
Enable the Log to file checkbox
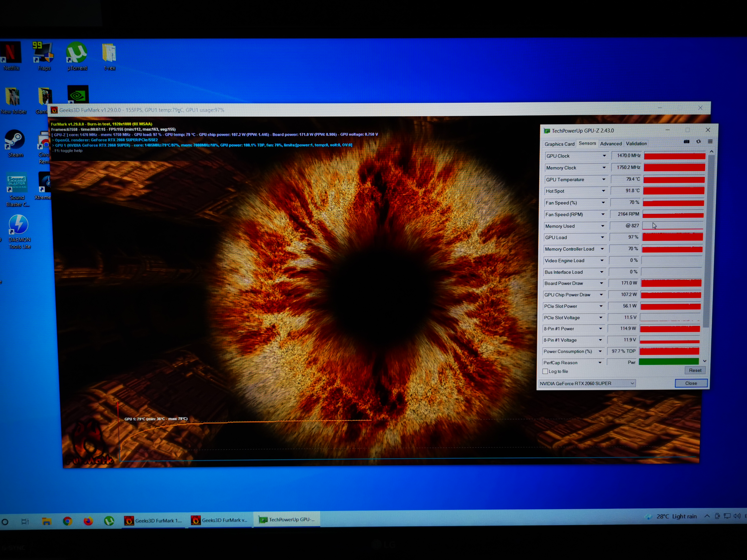click(x=545, y=371)
